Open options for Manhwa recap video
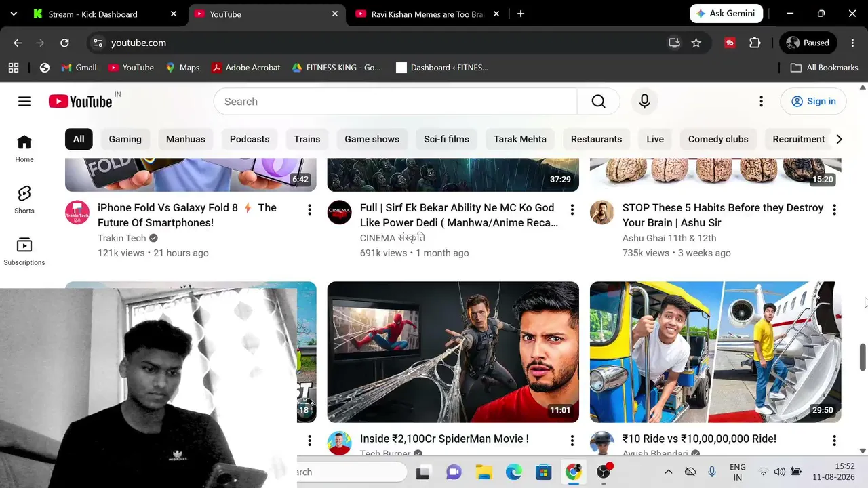 (x=572, y=210)
